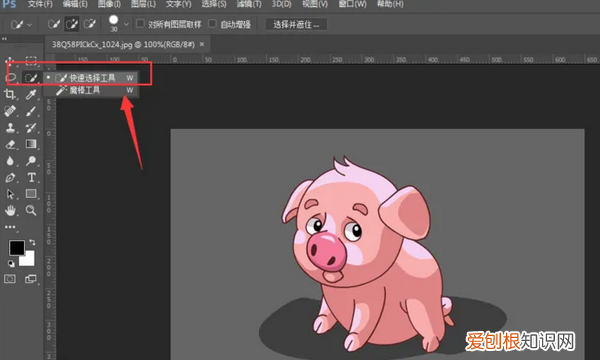Toggle Quick Mask mode
The width and height of the screenshot is (600, 360).
(10, 279)
